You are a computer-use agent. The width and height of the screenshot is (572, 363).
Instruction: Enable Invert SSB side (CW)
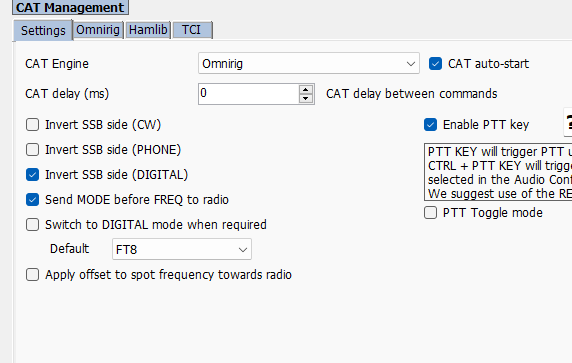point(32,125)
